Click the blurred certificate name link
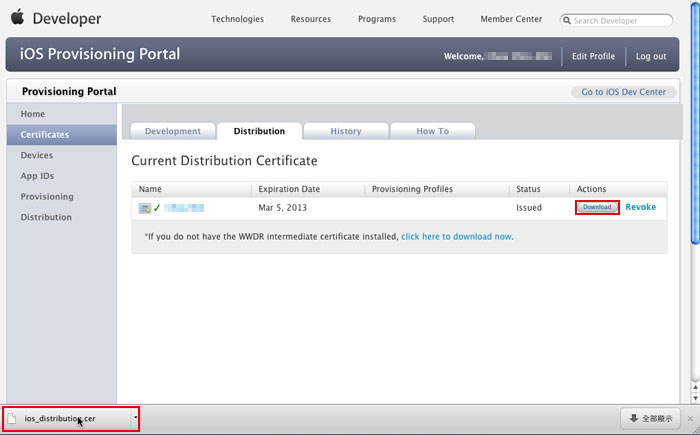The width and height of the screenshot is (700, 435). 184,208
